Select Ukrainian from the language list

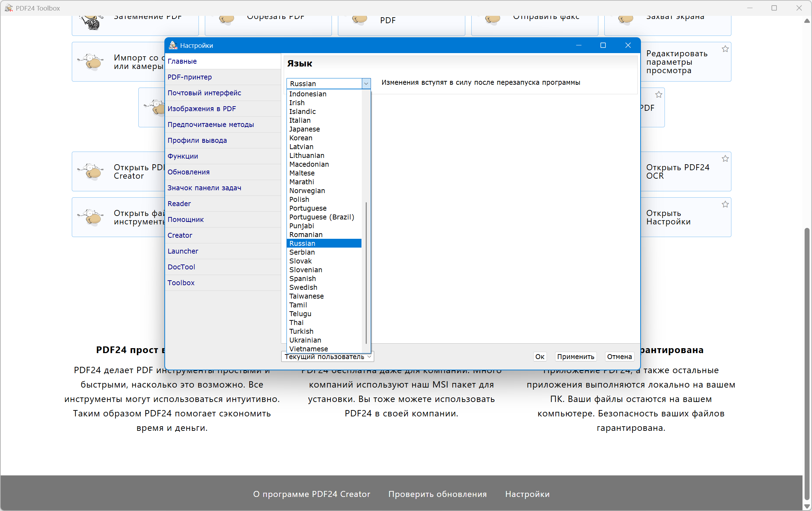coord(305,340)
